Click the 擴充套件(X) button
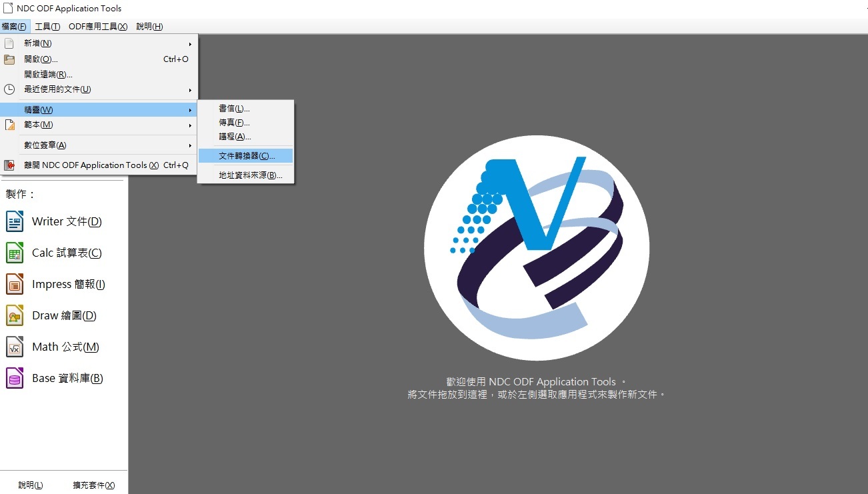868x494 pixels. tap(94, 485)
